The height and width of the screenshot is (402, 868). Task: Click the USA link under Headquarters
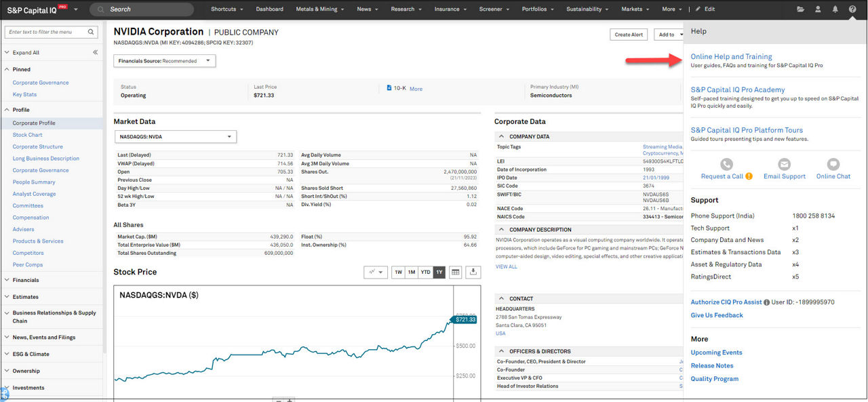[x=500, y=334]
